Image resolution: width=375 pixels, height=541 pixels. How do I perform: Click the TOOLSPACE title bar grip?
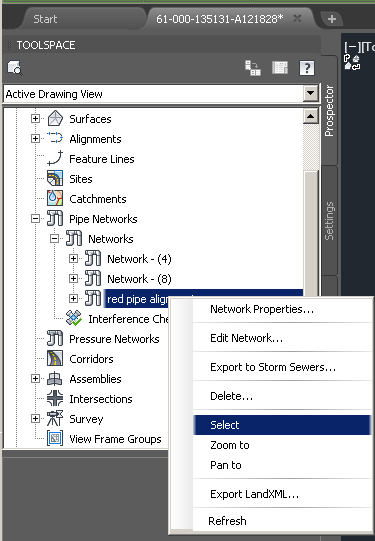10,45
